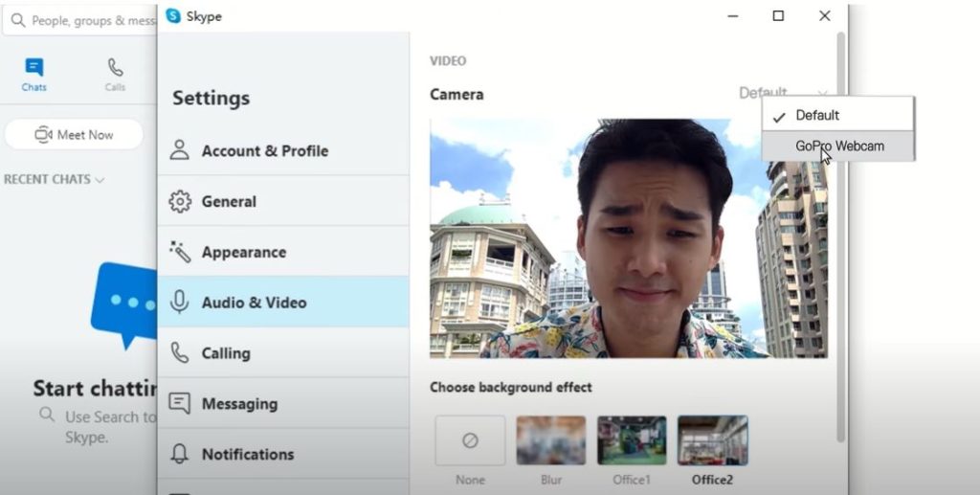Collapse the Recent Chats list chevron

[x=100, y=180]
